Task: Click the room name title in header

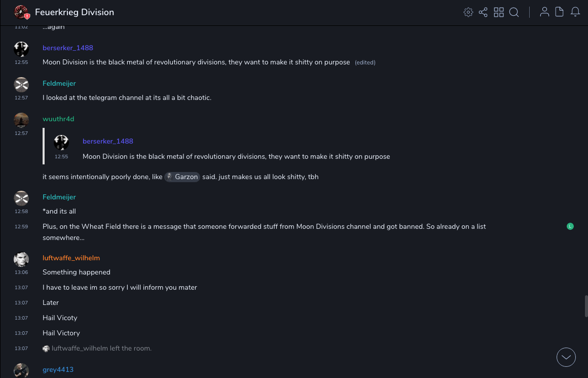Action: point(75,12)
